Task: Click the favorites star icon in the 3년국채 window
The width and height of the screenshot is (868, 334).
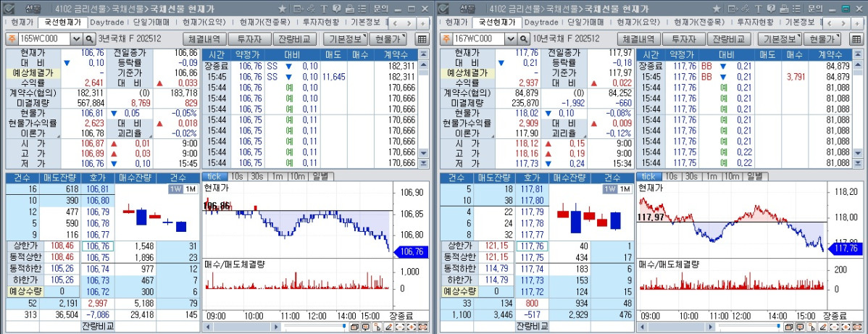Action: 283,9
